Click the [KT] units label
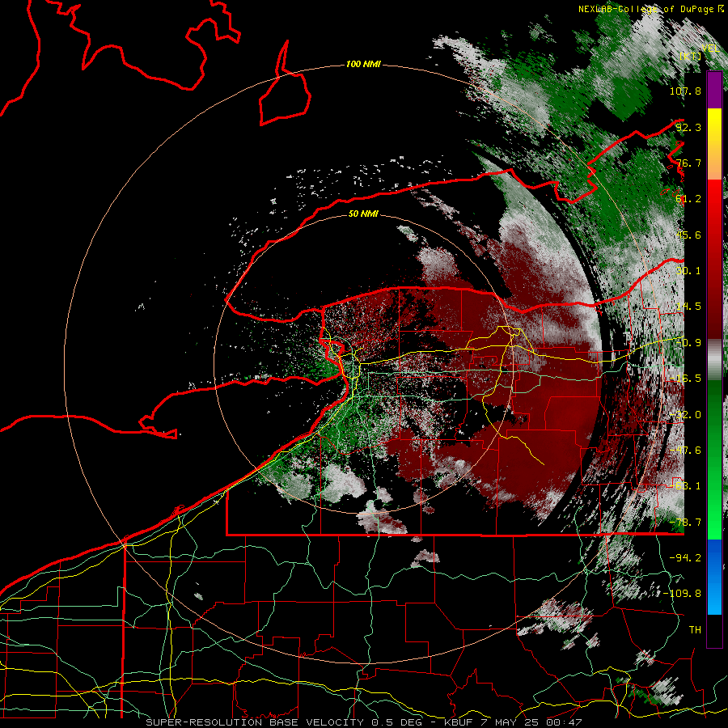Image resolution: width=728 pixels, height=728 pixels. coord(690,56)
